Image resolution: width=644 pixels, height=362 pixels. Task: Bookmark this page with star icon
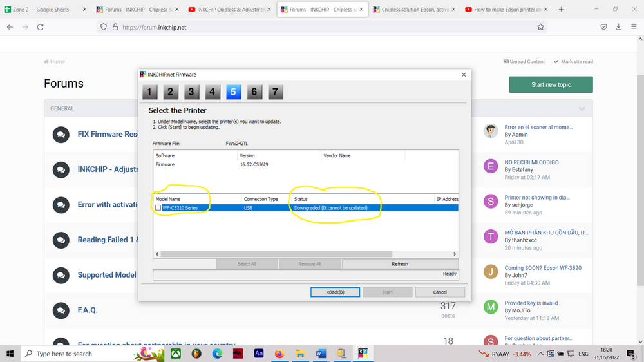tap(540, 27)
